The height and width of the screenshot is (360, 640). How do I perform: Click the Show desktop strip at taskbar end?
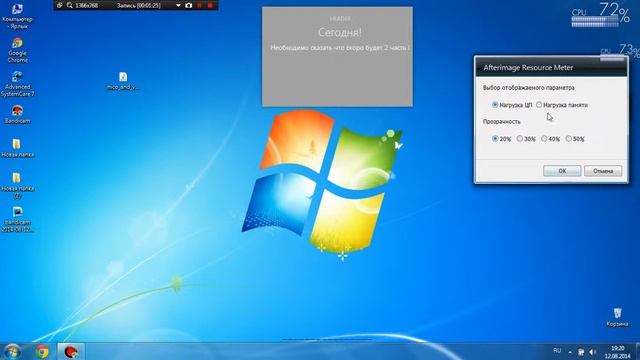click(637, 351)
